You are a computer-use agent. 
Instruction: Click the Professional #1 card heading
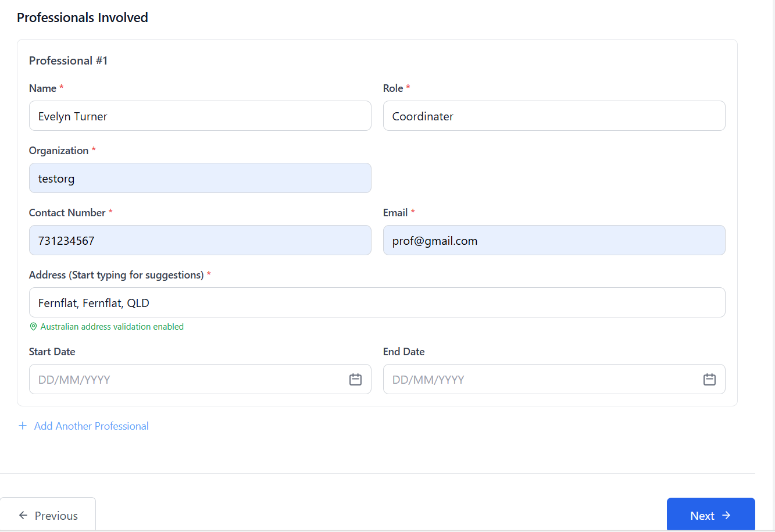tap(68, 60)
